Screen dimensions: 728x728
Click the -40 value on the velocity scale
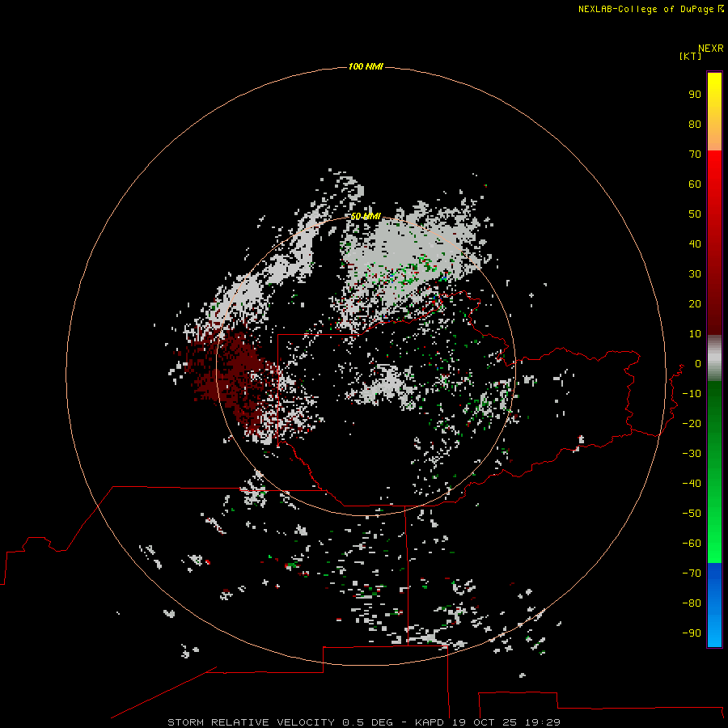click(692, 484)
